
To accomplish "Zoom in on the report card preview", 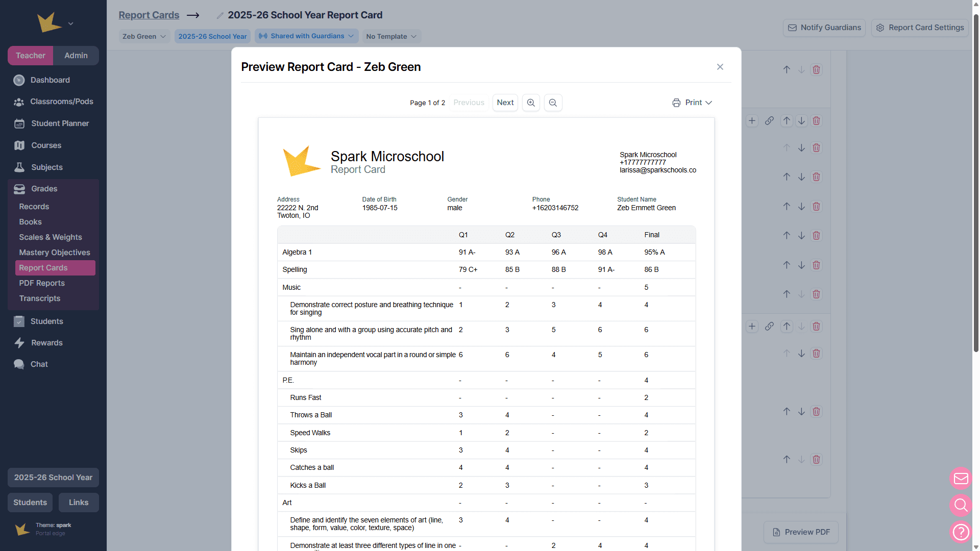I will [x=531, y=103].
